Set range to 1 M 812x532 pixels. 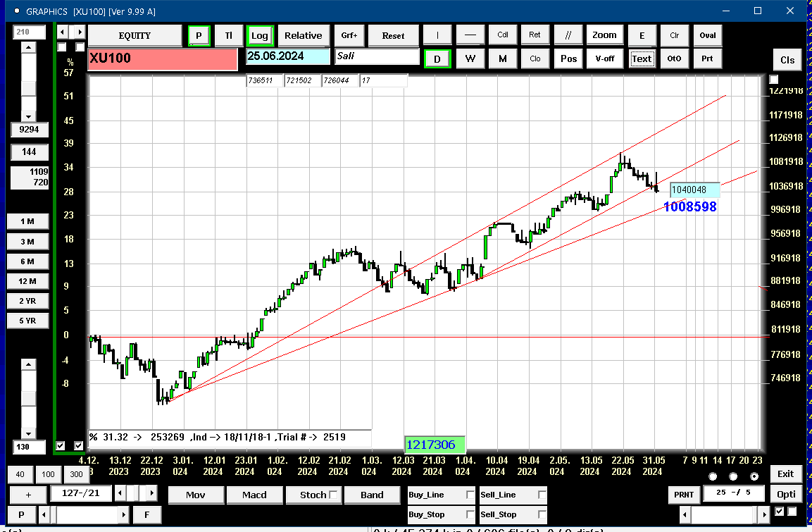click(27, 222)
